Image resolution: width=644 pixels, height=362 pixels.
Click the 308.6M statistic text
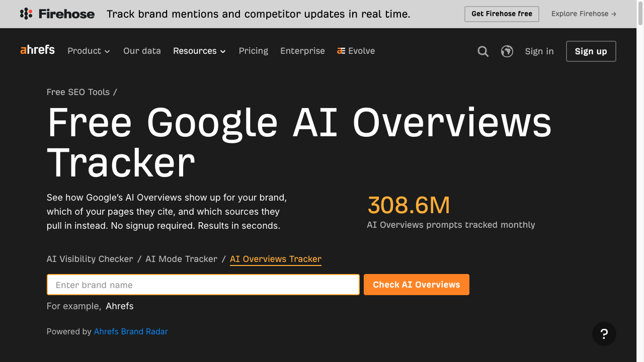(x=409, y=205)
